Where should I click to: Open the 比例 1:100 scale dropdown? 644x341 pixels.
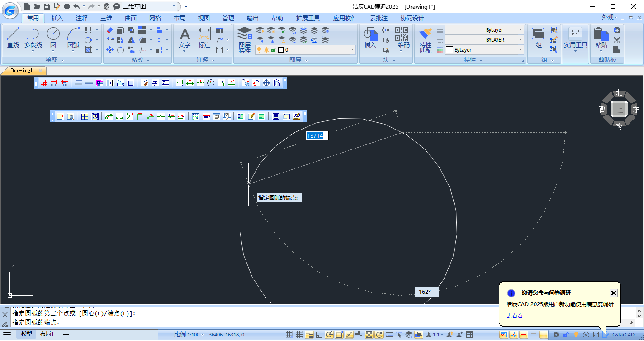click(189, 335)
